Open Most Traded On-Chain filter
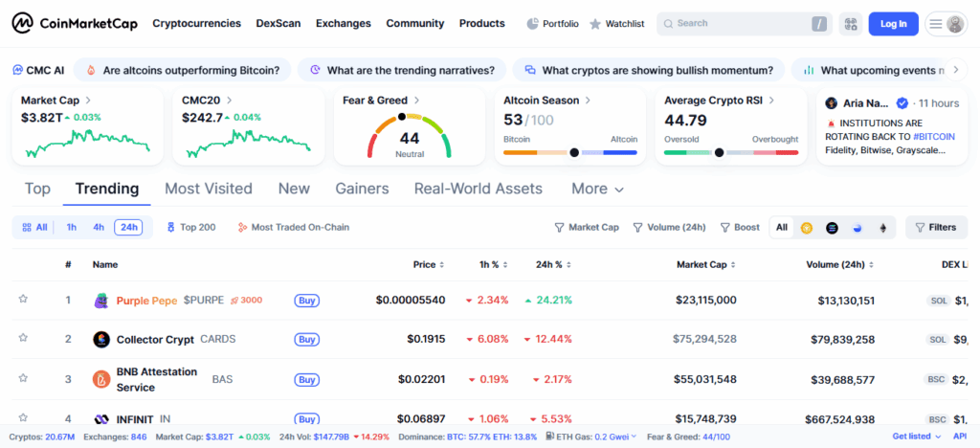Image resolution: width=980 pixels, height=448 pixels. [x=294, y=228]
